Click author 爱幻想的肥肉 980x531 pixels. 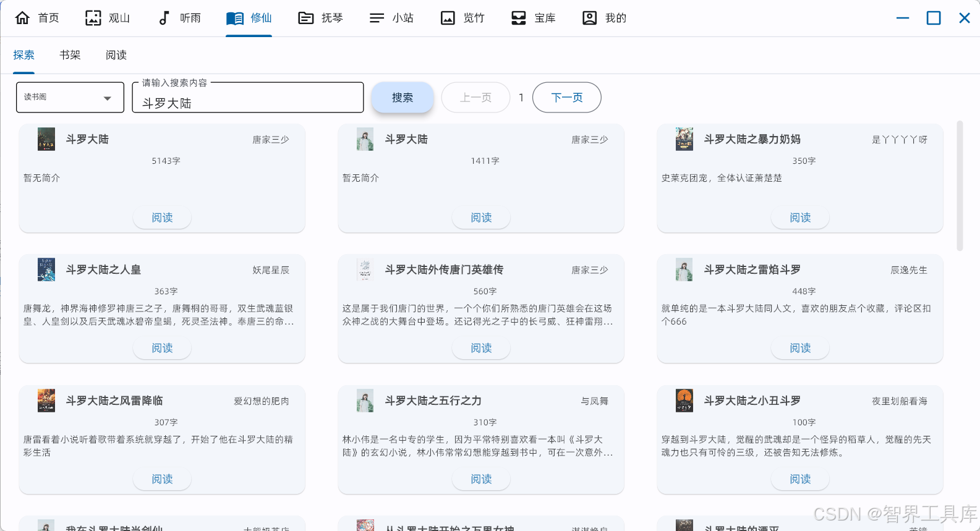point(262,401)
